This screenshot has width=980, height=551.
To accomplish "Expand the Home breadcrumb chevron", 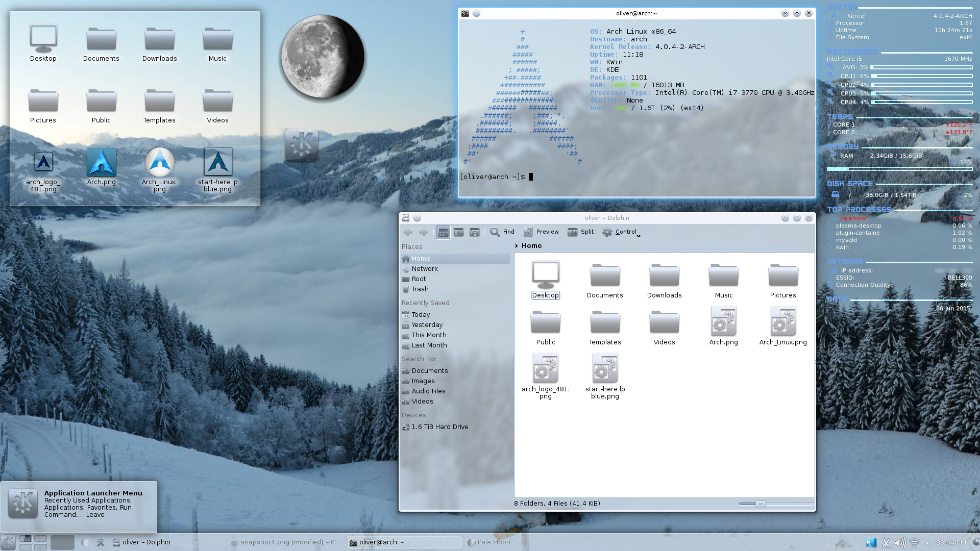I will pyautogui.click(x=517, y=245).
